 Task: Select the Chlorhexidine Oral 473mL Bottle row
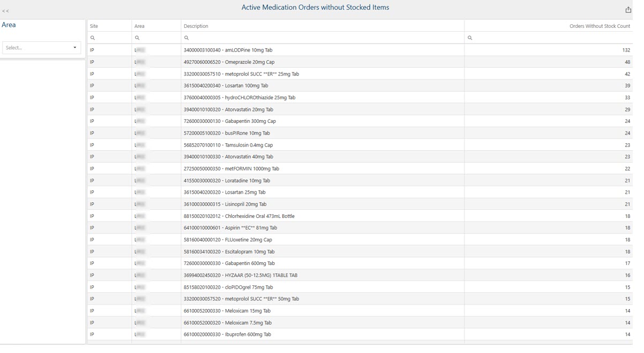coord(239,216)
